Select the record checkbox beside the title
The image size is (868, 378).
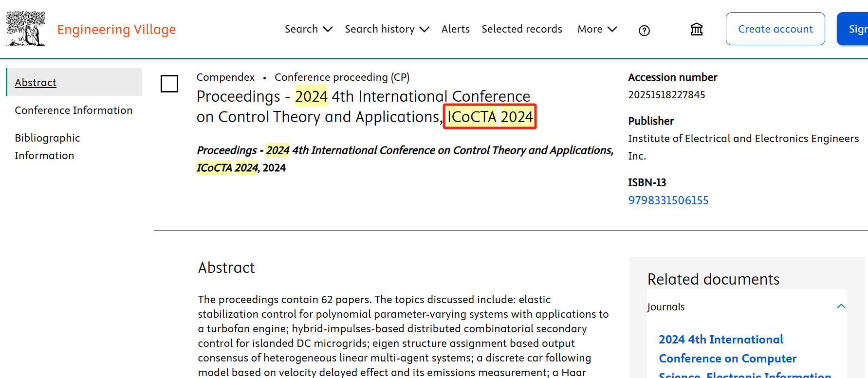(169, 84)
